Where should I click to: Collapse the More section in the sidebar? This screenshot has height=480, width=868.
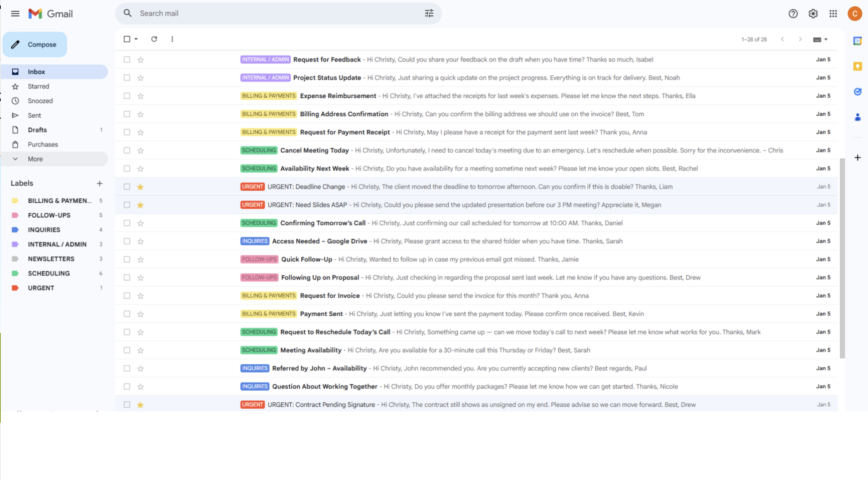pyautogui.click(x=15, y=159)
